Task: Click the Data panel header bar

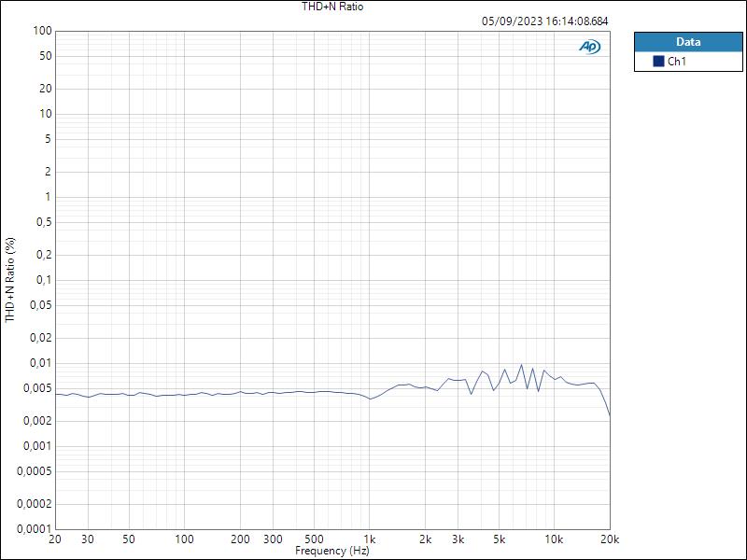Action: coord(686,41)
